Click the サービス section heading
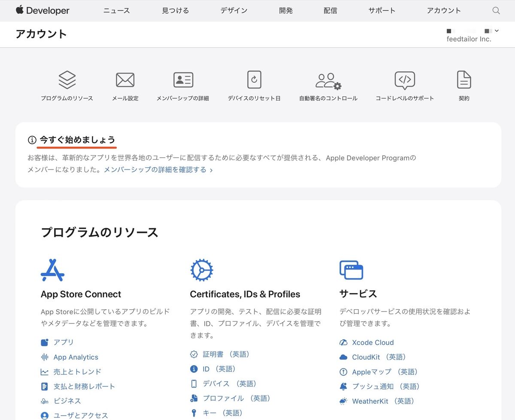This screenshot has height=420, width=515. click(358, 294)
